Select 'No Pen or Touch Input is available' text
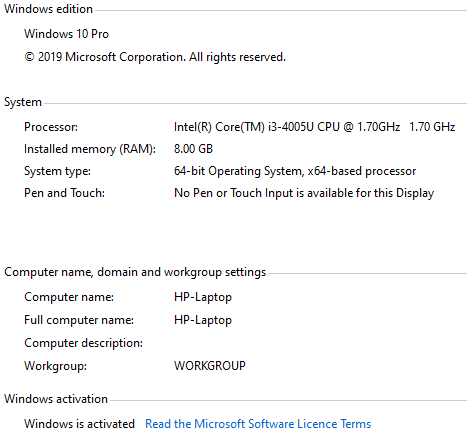 click(264, 193)
